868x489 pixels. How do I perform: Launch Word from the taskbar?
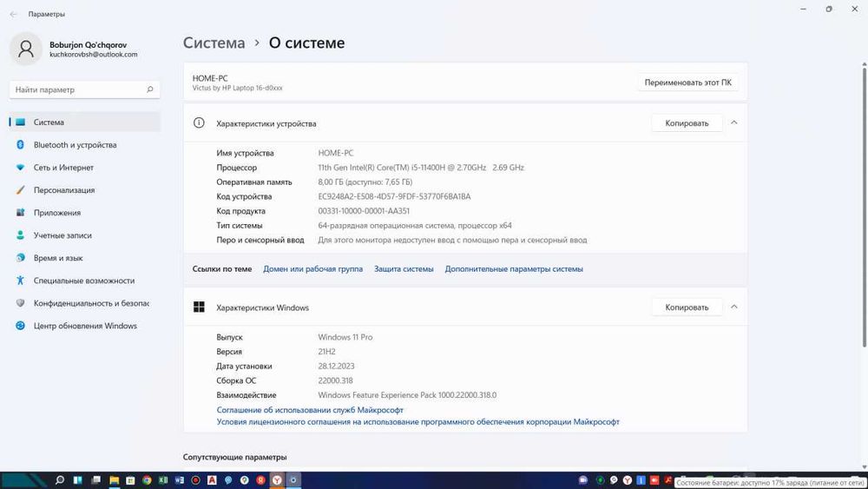[x=180, y=480]
